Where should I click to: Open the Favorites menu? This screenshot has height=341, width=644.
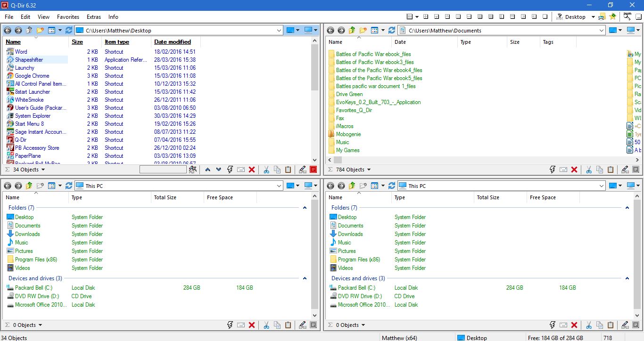click(x=68, y=16)
